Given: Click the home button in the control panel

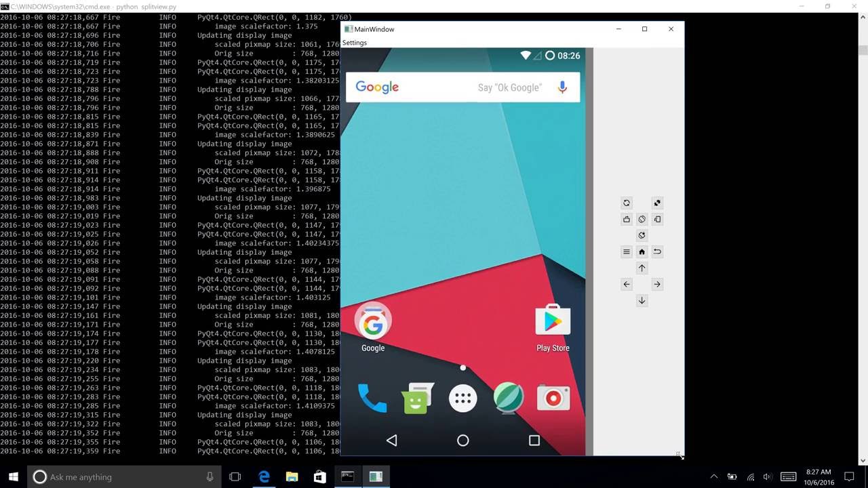Looking at the screenshot, I should [642, 251].
